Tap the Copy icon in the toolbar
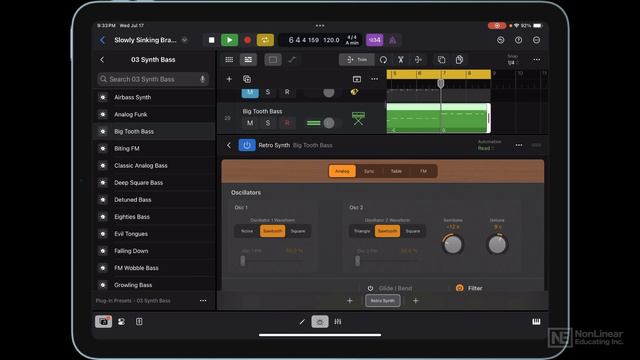Viewport: 640px width, 360px height. coord(441,60)
